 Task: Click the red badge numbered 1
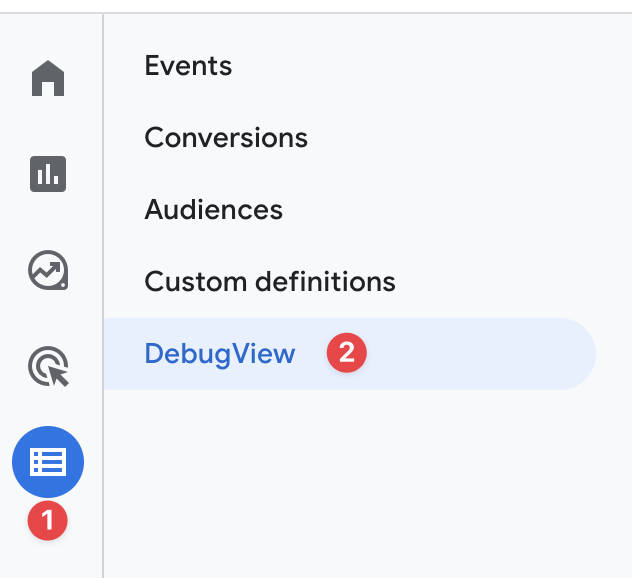coord(48,520)
